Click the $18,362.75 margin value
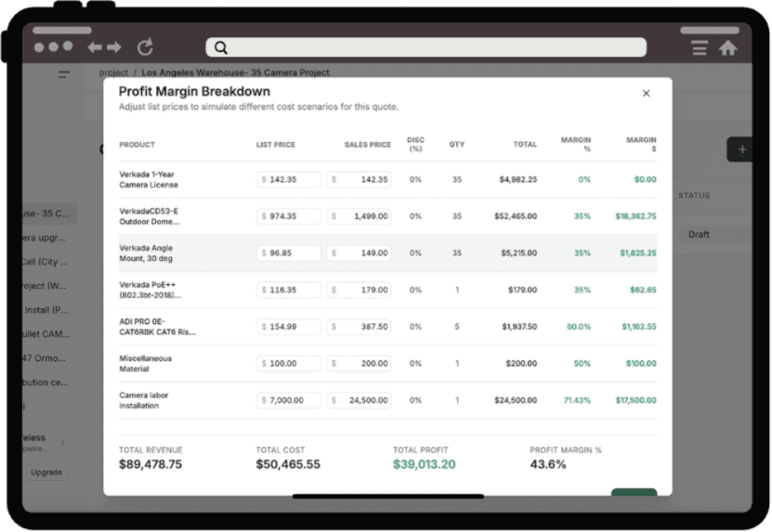 coord(635,216)
